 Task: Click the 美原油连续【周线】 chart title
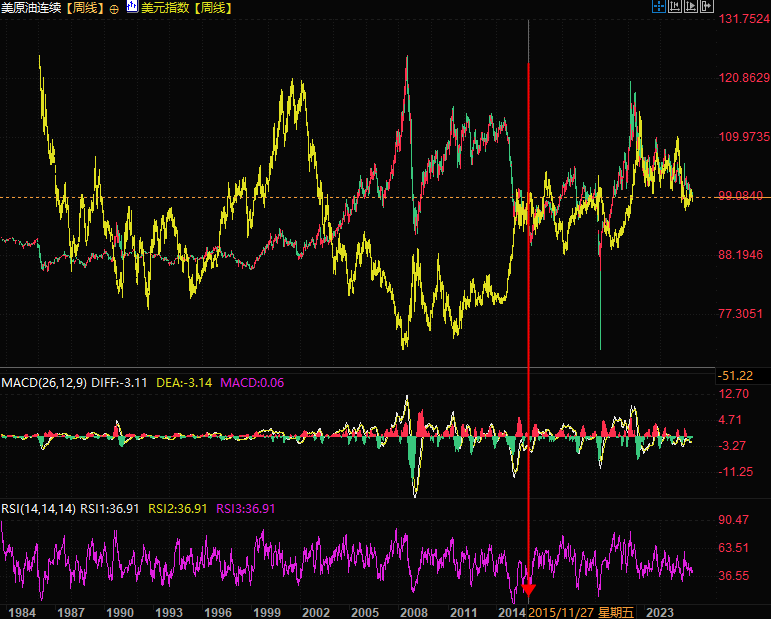[x=53, y=8]
